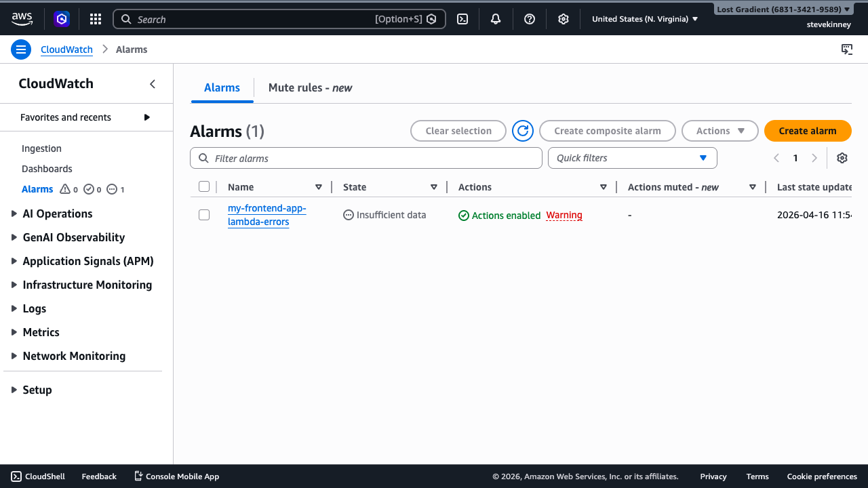Screen dimensions: 868x488
Task: Refresh the alarms list
Action: [x=523, y=131]
